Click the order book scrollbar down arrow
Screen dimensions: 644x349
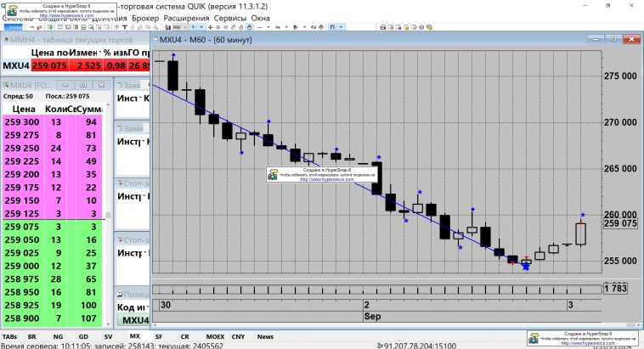coord(108,324)
